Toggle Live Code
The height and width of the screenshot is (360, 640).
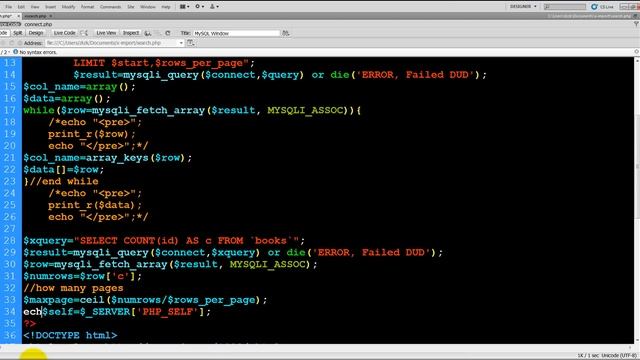[64, 33]
